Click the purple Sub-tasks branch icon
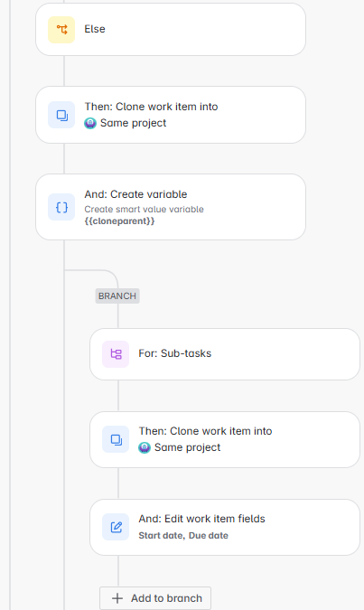 (116, 354)
